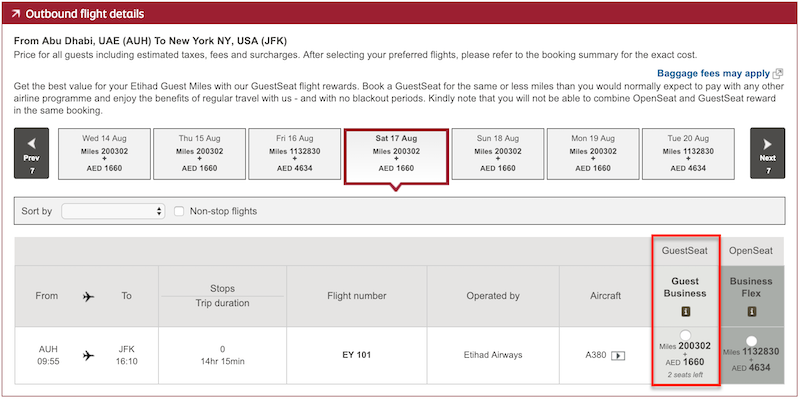
Task: Select Guest Business 200302 miles radio button
Action: pyautogui.click(x=686, y=335)
